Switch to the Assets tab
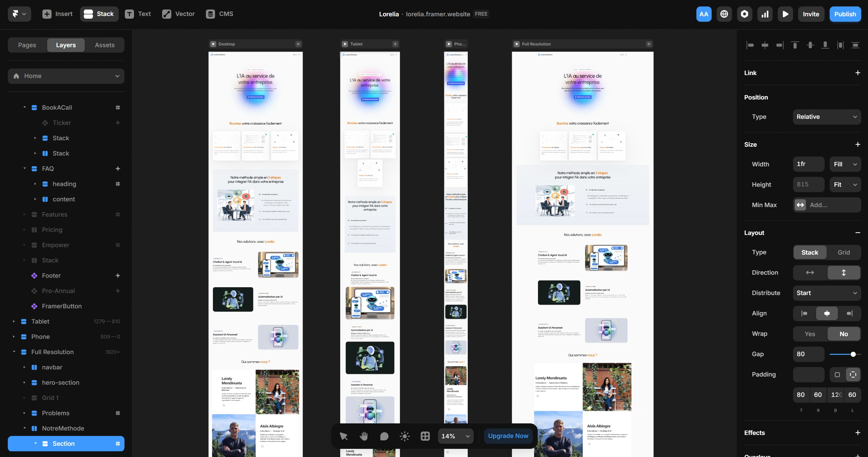Viewport: 868px width, 457px height. coord(104,45)
